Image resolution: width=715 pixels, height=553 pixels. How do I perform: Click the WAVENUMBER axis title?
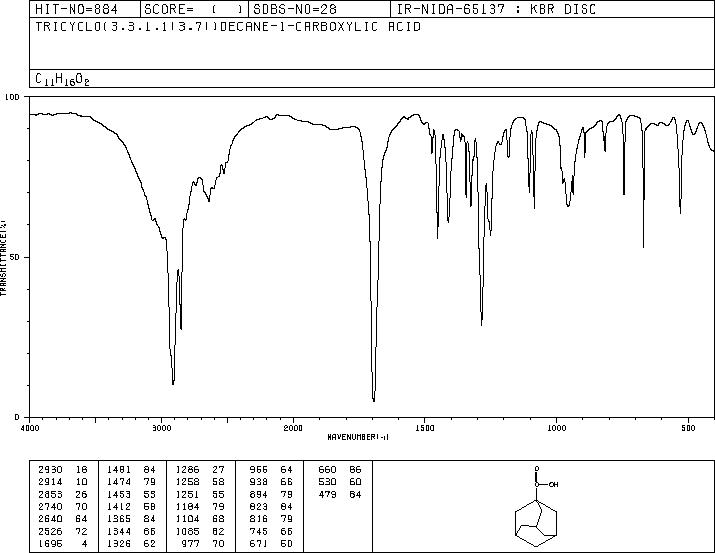pos(358,437)
